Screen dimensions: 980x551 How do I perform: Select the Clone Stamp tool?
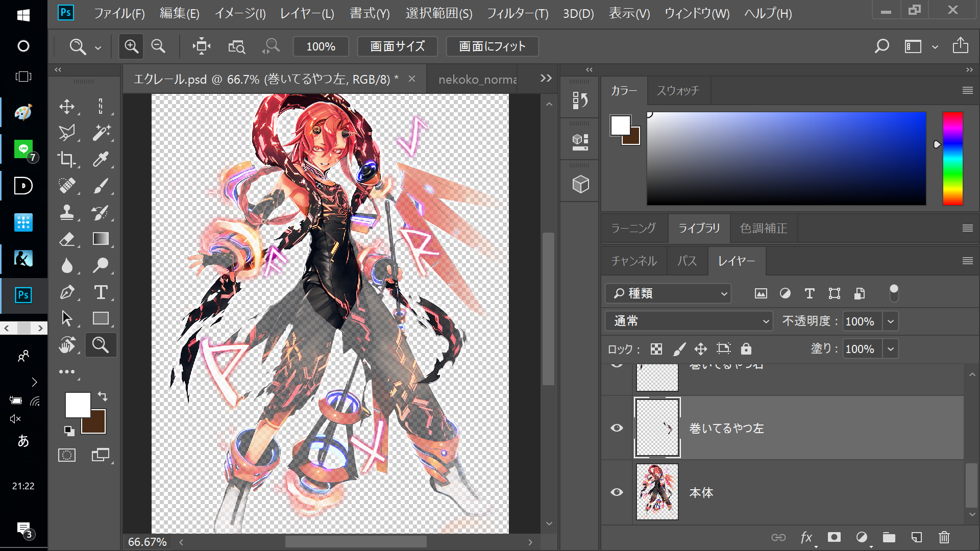coord(67,212)
